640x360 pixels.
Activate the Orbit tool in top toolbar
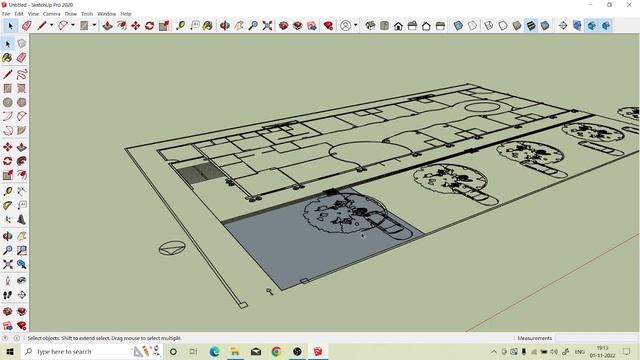coord(224,26)
